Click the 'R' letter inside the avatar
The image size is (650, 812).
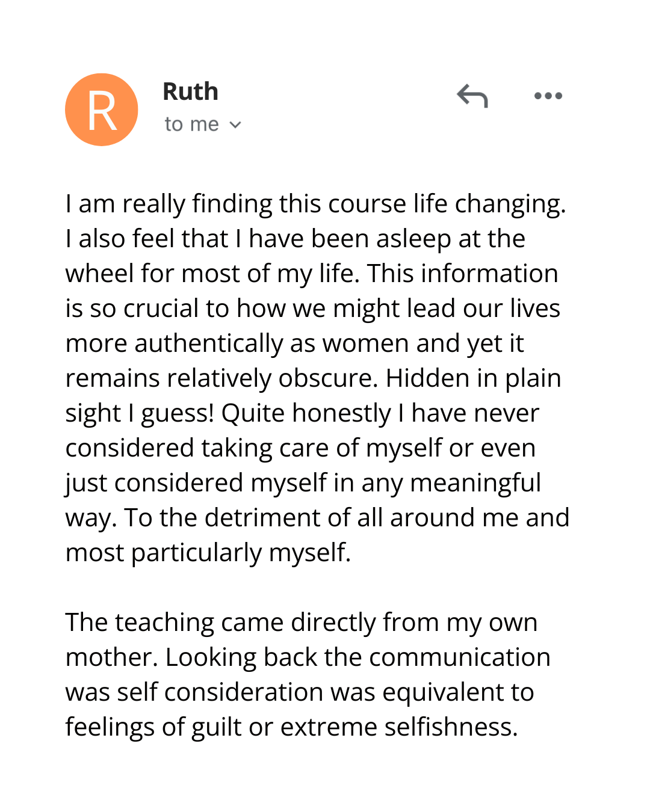click(102, 111)
